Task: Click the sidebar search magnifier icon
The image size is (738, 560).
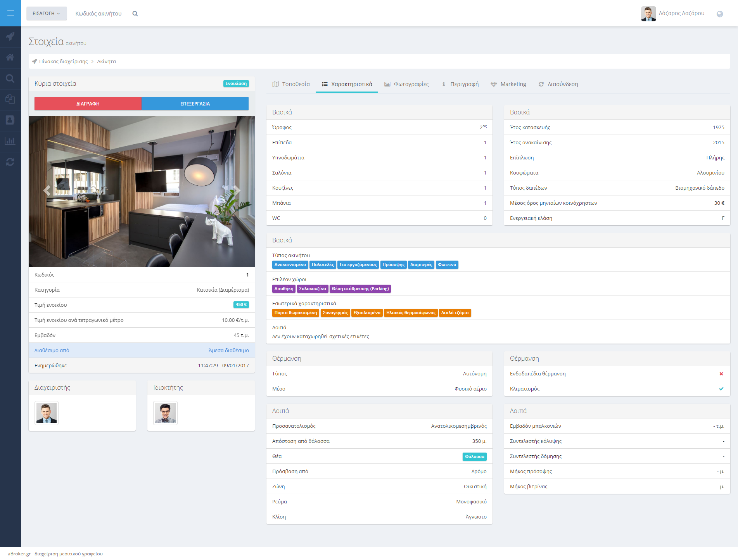Action: tap(10, 79)
